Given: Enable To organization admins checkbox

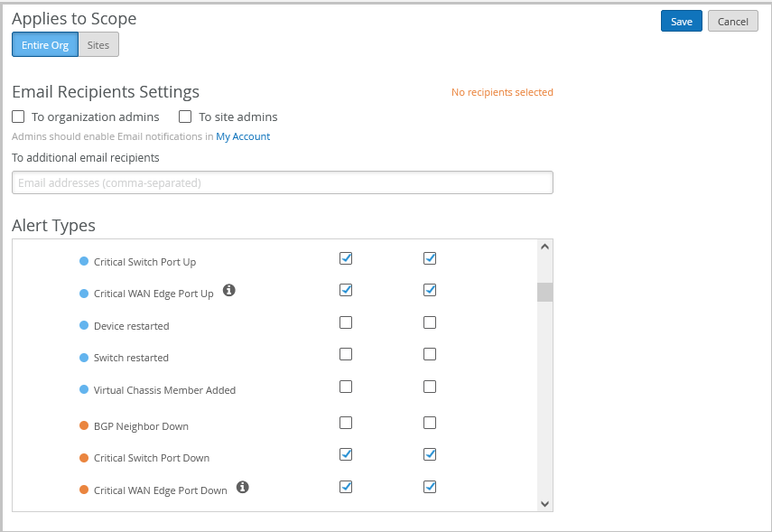Looking at the screenshot, I should click(18, 117).
